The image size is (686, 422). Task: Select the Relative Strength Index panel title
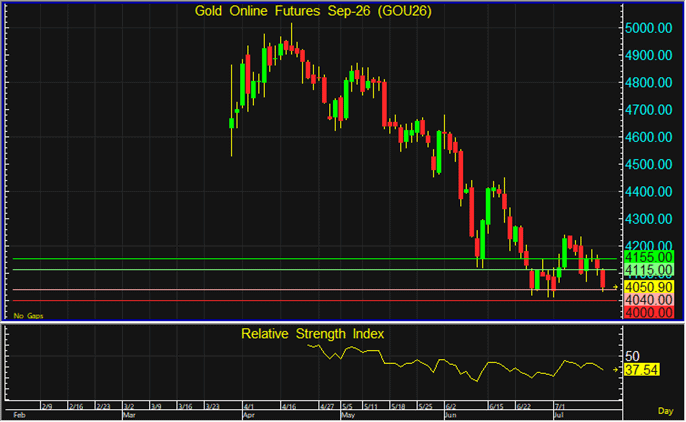[312, 334]
